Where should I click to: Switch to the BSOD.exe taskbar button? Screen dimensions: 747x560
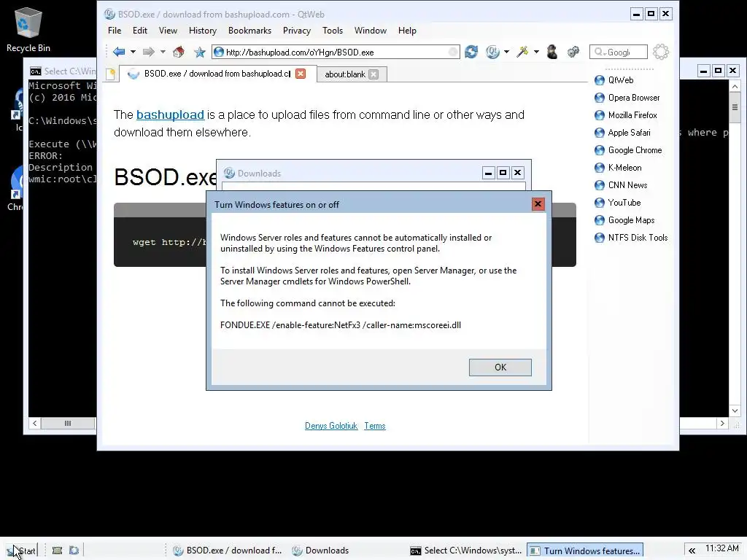point(228,551)
